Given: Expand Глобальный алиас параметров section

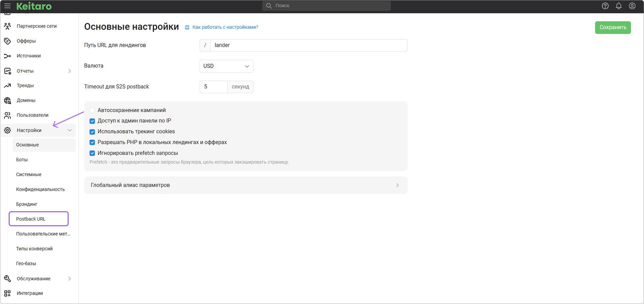Looking at the screenshot, I should (x=246, y=185).
